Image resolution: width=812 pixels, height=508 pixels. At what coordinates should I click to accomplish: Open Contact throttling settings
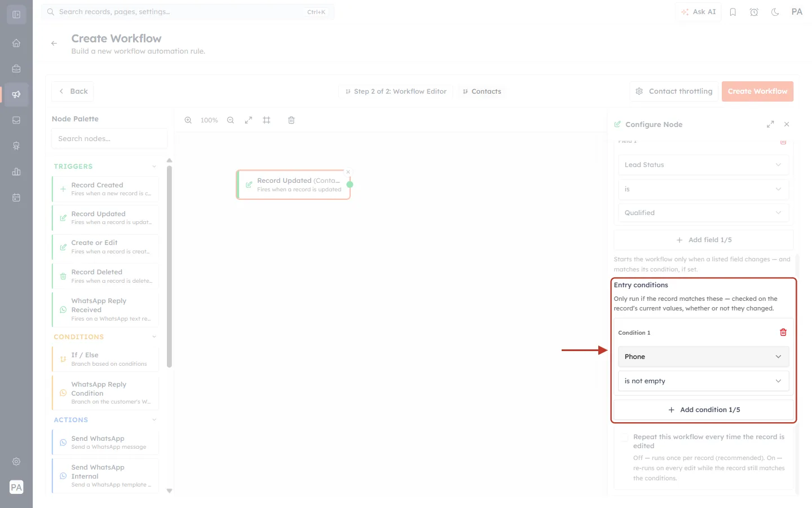[x=674, y=91]
